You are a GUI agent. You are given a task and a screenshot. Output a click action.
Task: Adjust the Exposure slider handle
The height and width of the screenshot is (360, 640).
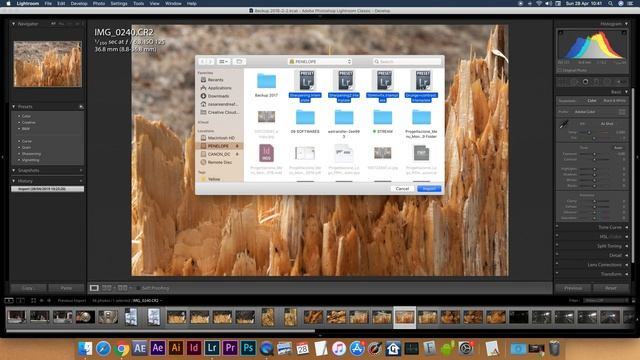click(x=594, y=154)
